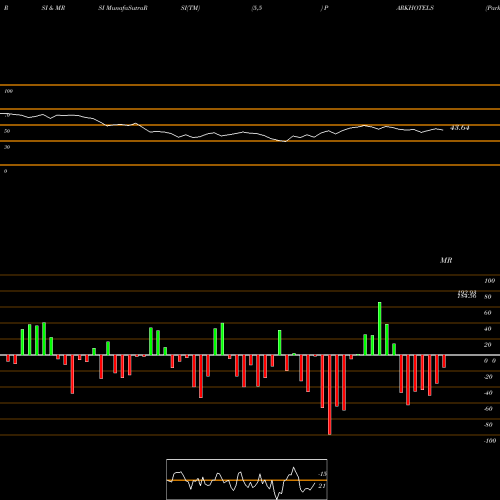Click the 'SI MunafaSutraR' header text
Image resolution: width=500 pixels, height=500 pixels.
[x=123, y=8]
